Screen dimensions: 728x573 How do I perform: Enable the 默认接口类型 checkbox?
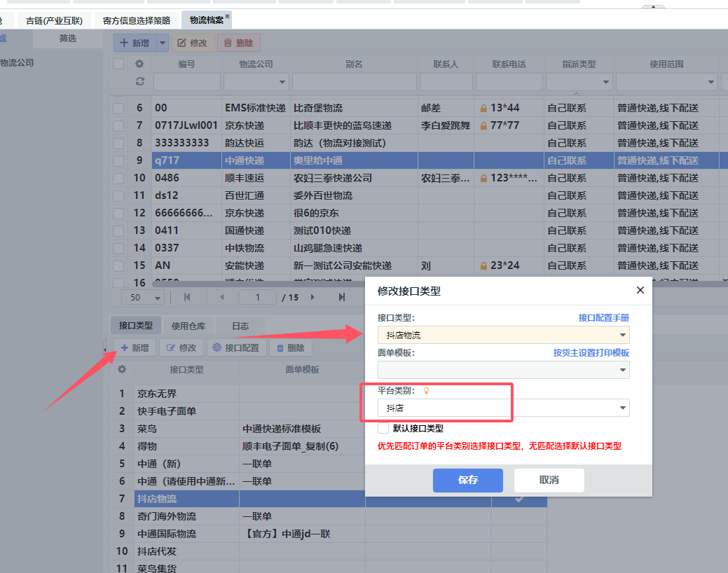383,428
